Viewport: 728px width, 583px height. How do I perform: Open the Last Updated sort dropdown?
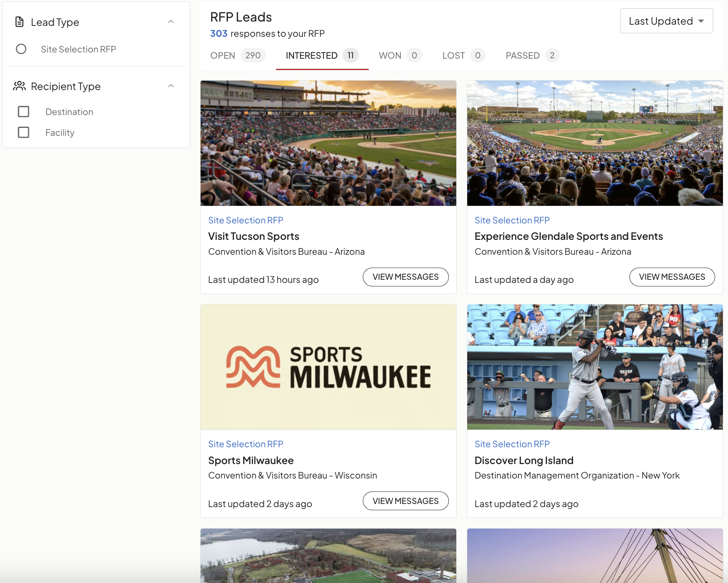point(666,21)
